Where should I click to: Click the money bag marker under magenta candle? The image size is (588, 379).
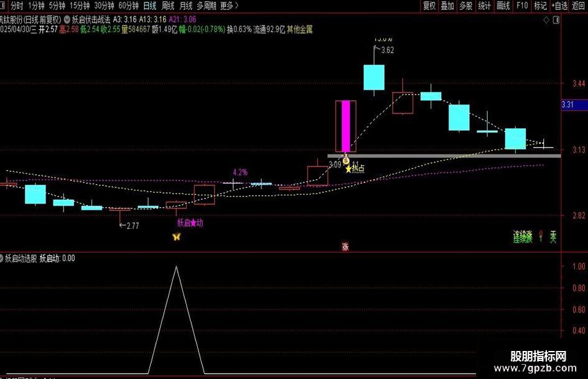[346, 159]
